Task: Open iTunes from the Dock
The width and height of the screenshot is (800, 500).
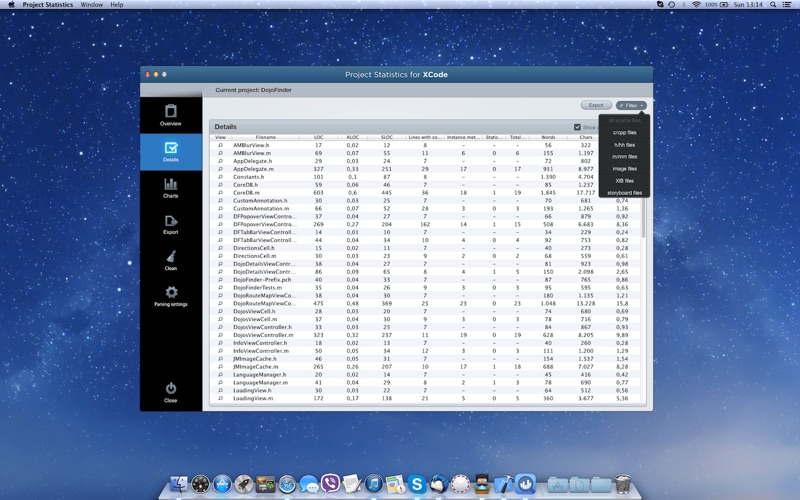Action: point(373,484)
